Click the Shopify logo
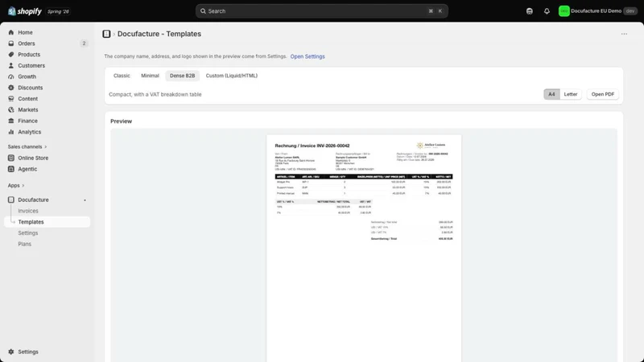This screenshot has height=362, width=644. (25, 11)
